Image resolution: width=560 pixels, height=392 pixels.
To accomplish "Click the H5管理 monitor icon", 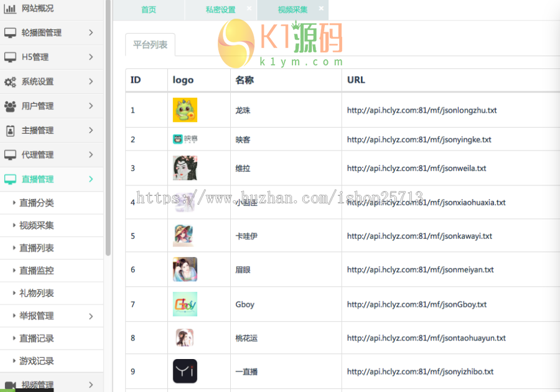I will click(x=10, y=57).
